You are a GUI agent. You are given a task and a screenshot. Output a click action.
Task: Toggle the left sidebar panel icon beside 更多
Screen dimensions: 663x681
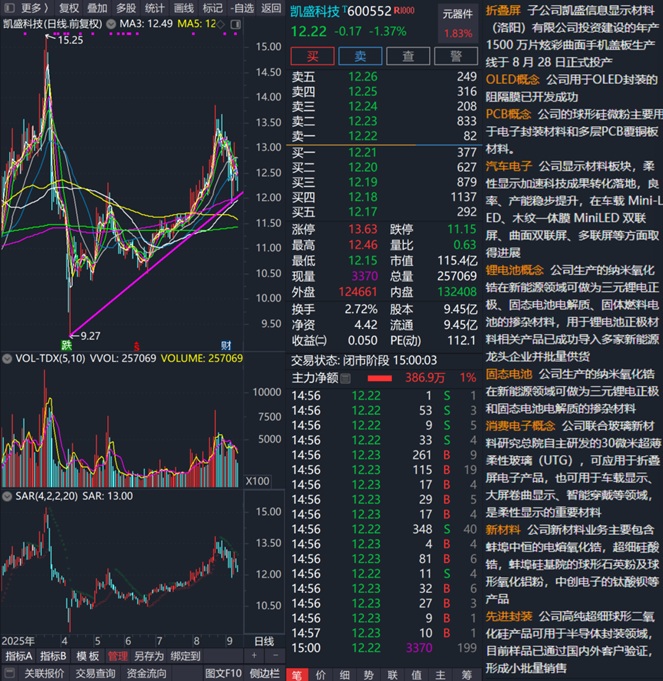(10, 8)
